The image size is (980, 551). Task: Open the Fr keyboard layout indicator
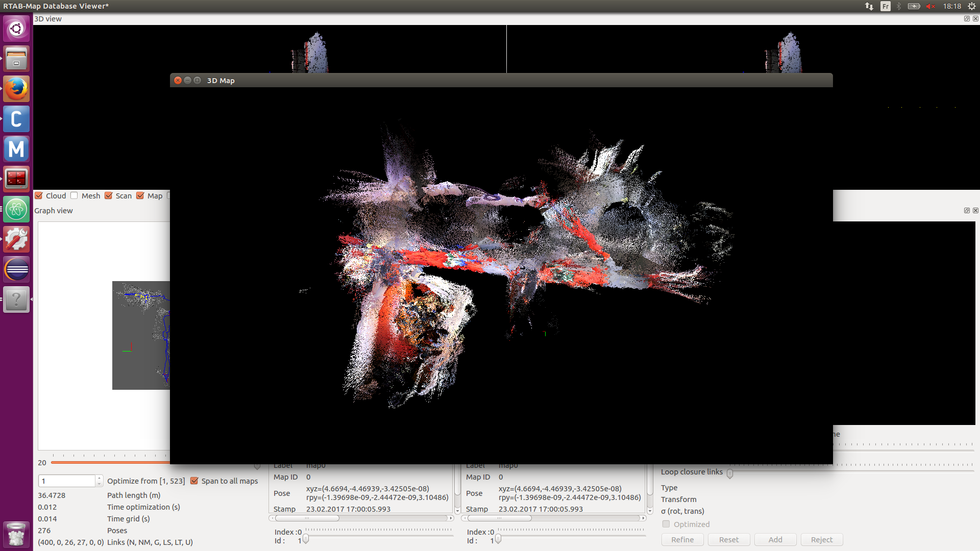click(886, 6)
